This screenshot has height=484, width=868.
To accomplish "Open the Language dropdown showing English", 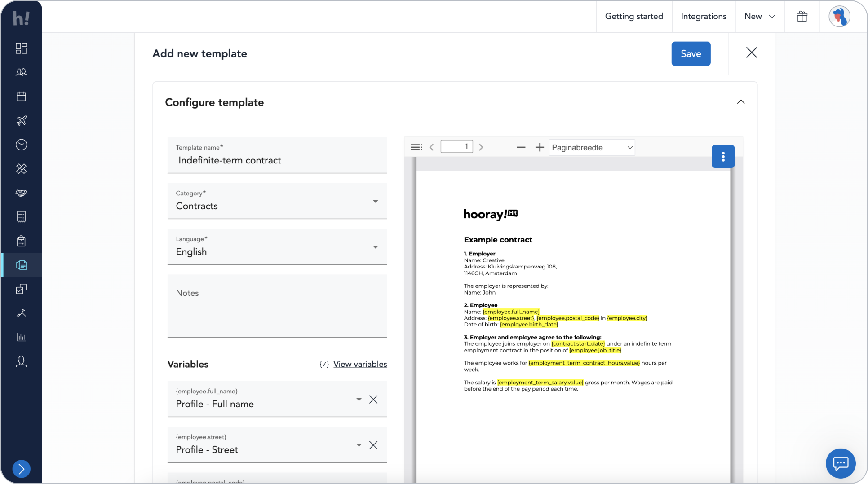I will pos(277,246).
